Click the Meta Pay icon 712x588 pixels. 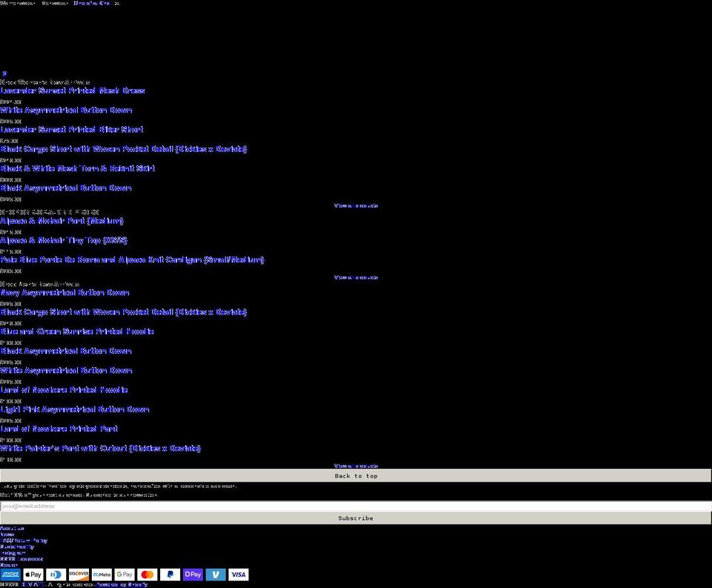click(x=102, y=575)
